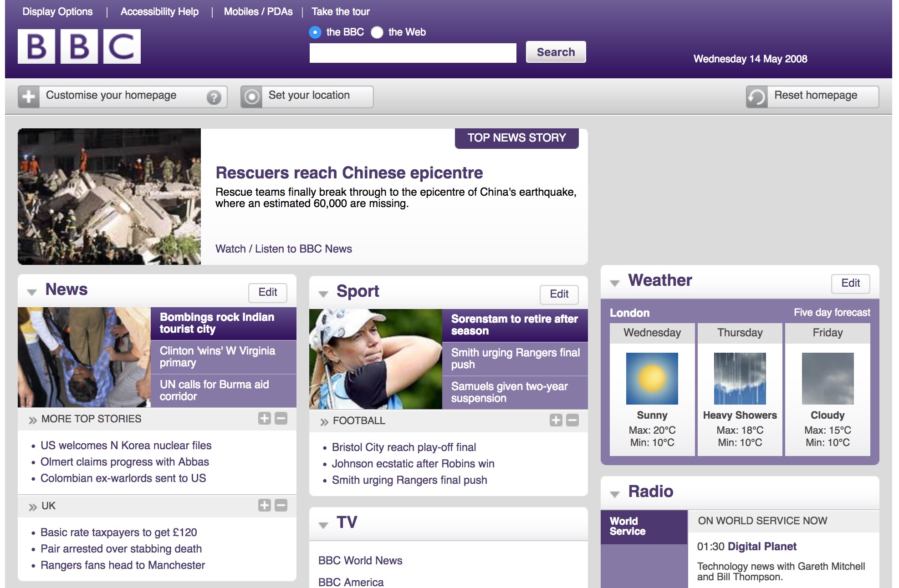This screenshot has width=899, height=588.
Task: Click the Heavy Showers icon for Thursday
Action: [740, 379]
